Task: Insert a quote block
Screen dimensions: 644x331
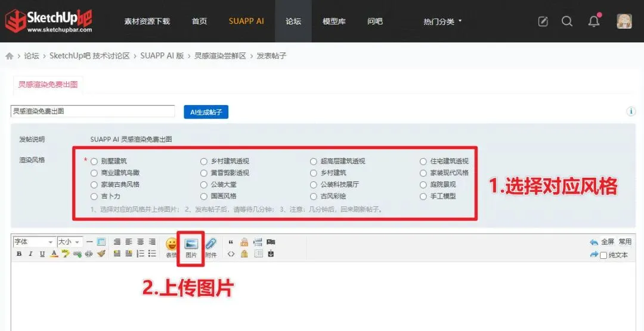Action: point(231,242)
